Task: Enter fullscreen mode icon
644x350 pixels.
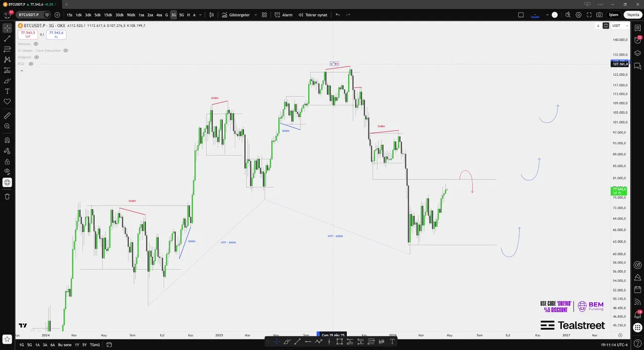Action: click(589, 15)
